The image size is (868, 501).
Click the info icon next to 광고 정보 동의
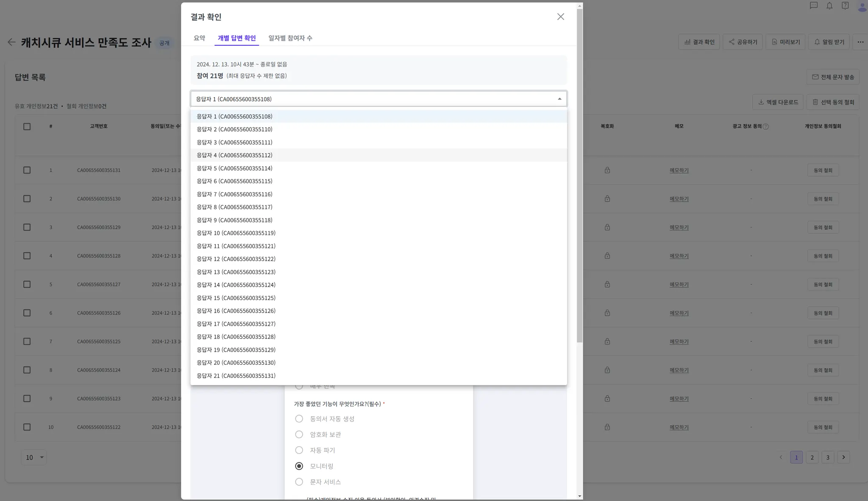(765, 126)
